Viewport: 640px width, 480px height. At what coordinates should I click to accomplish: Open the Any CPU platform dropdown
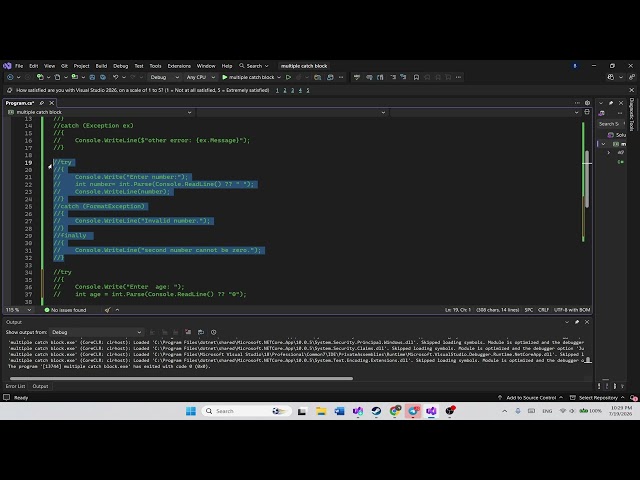200,77
